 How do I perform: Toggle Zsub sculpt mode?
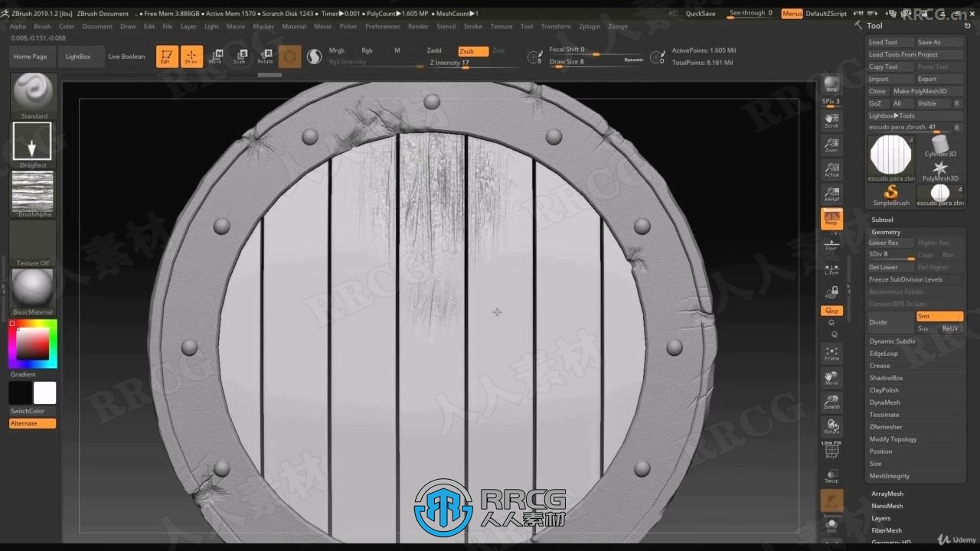[x=473, y=51]
